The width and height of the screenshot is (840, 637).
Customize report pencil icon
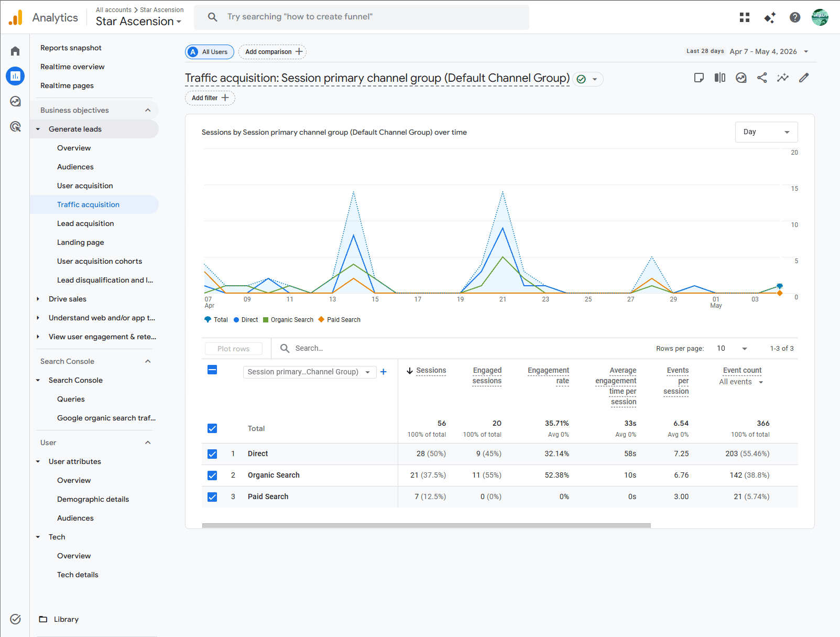[804, 78]
